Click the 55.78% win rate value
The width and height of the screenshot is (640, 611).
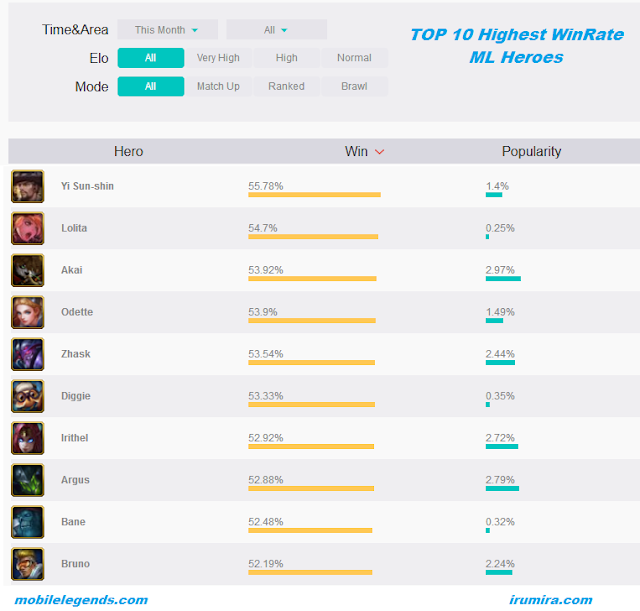[x=265, y=186]
